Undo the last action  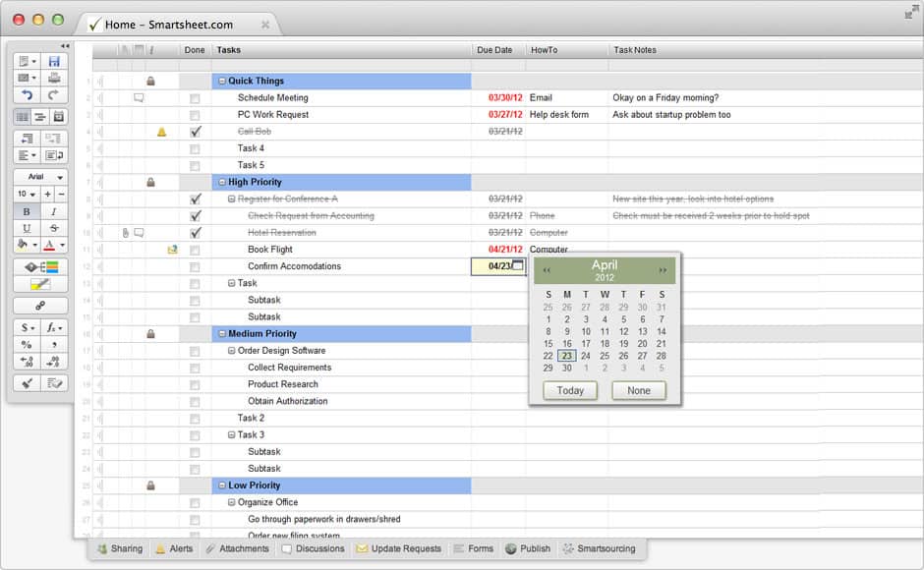coord(27,95)
